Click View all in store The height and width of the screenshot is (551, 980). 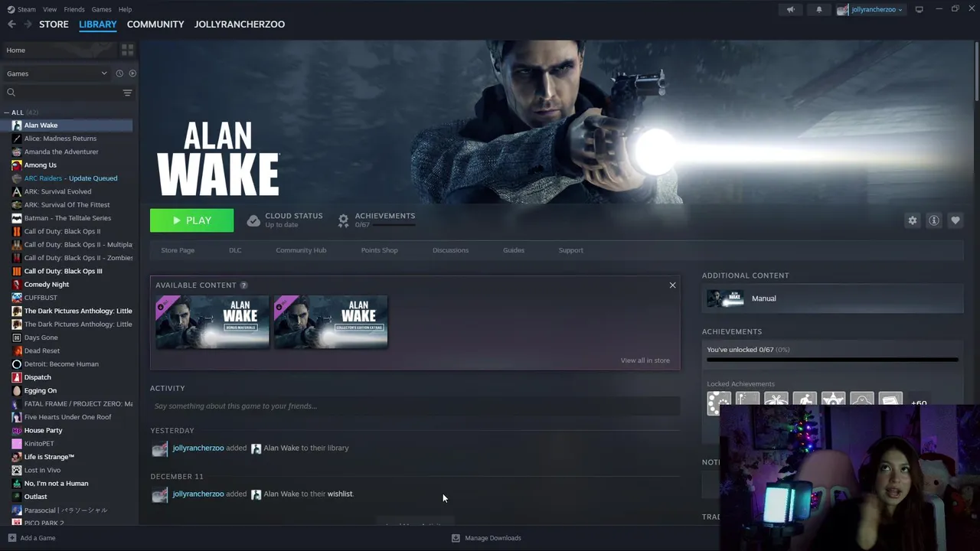pyautogui.click(x=645, y=360)
